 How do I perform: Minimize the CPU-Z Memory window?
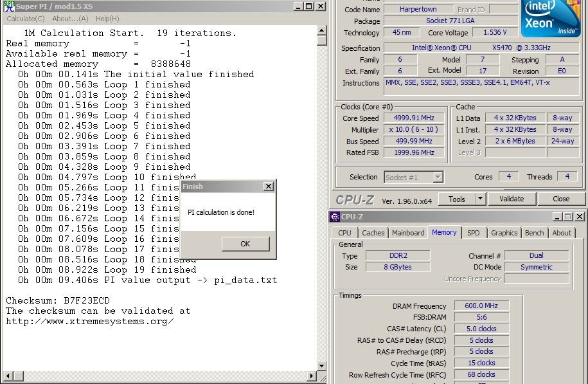point(557,217)
